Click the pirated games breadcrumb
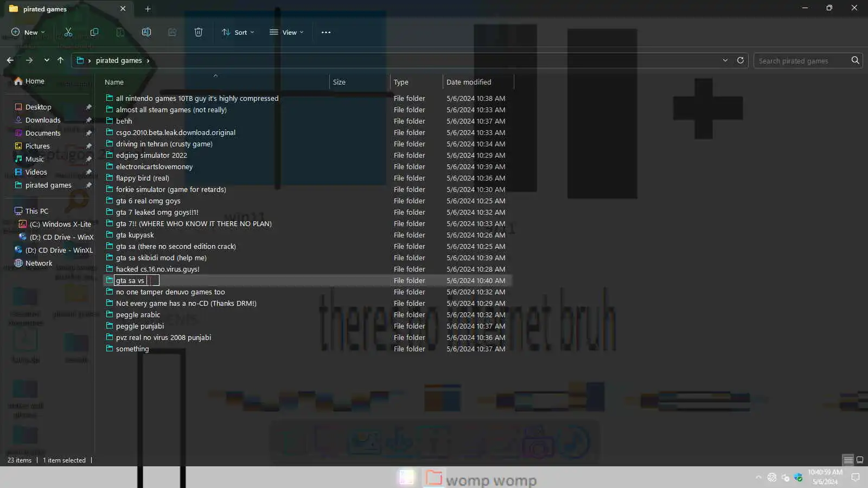 [119, 60]
